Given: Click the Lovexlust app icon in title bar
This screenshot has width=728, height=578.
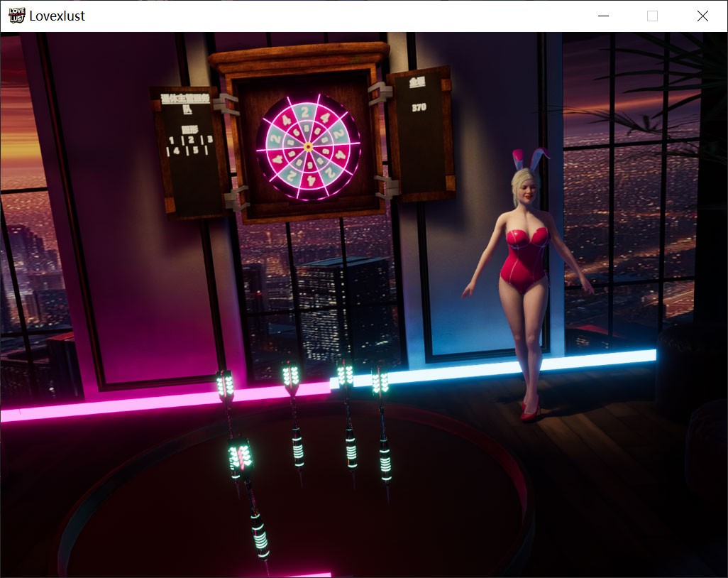Looking at the screenshot, I should coord(16,16).
